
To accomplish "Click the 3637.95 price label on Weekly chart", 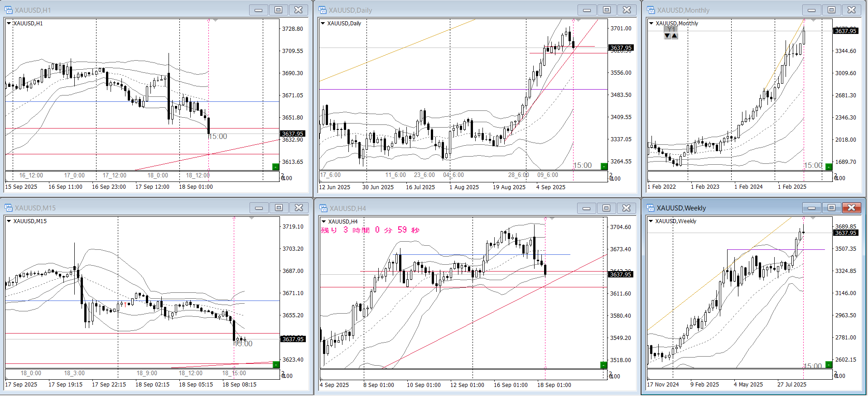I will (845, 233).
